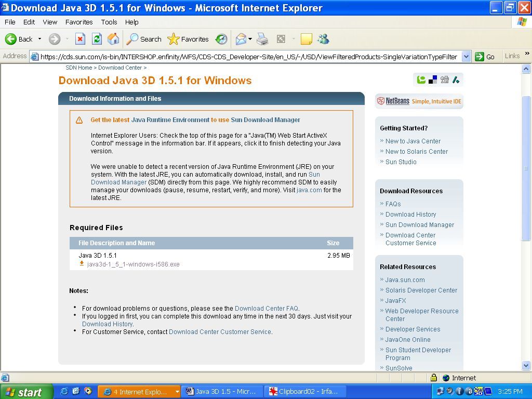Screen dimensions: 532x399
Task: Click the NetBeans Simple, Intuitive IDE banner
Action: [x=419, y=101]
